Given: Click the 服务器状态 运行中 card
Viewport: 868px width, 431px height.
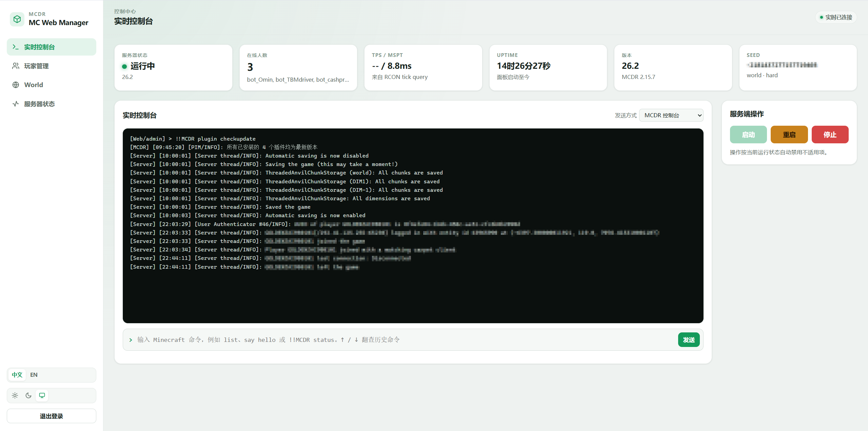Looking at the screenshot, I should pos(173,67).
